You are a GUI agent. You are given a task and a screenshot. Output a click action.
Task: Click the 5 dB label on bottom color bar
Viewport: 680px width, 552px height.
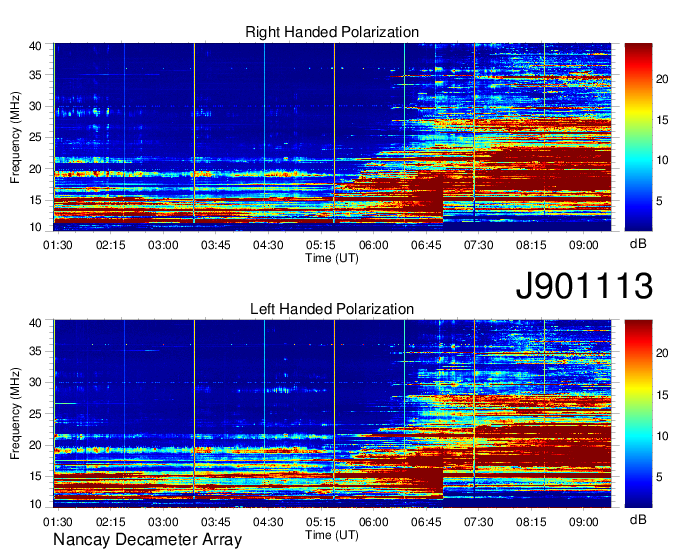point(659,477)
